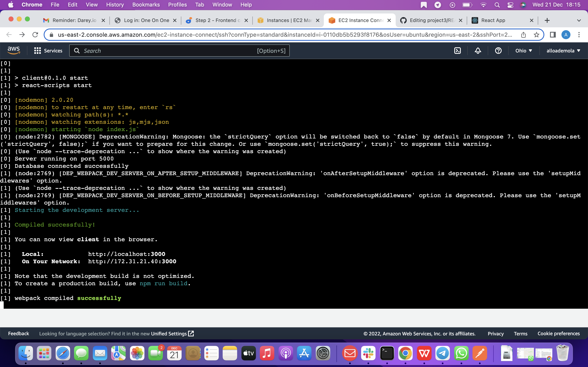Open WhatsApp from the Dock
The height and width of the screenshot is (367, 588).
click(x=461, y=353)
